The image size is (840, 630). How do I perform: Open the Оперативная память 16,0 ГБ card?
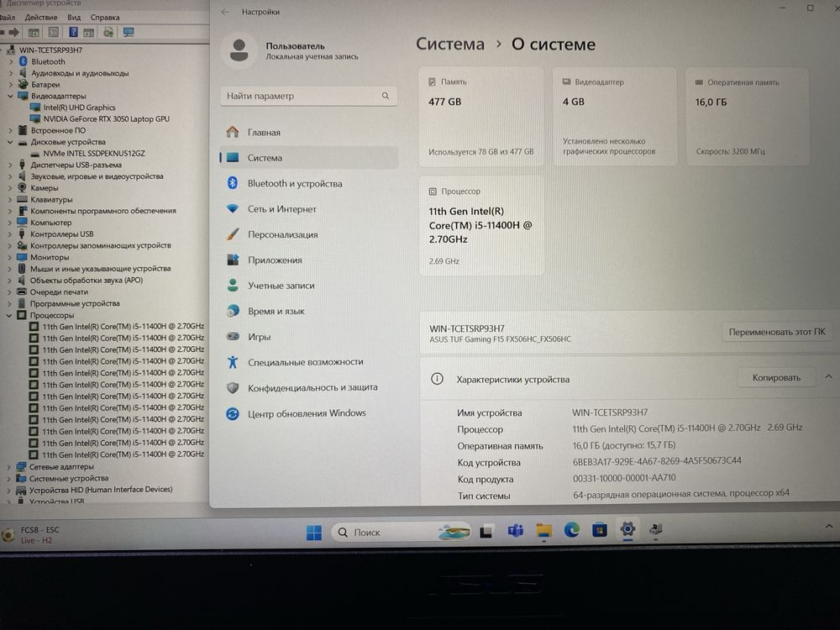tap(748, 116)
